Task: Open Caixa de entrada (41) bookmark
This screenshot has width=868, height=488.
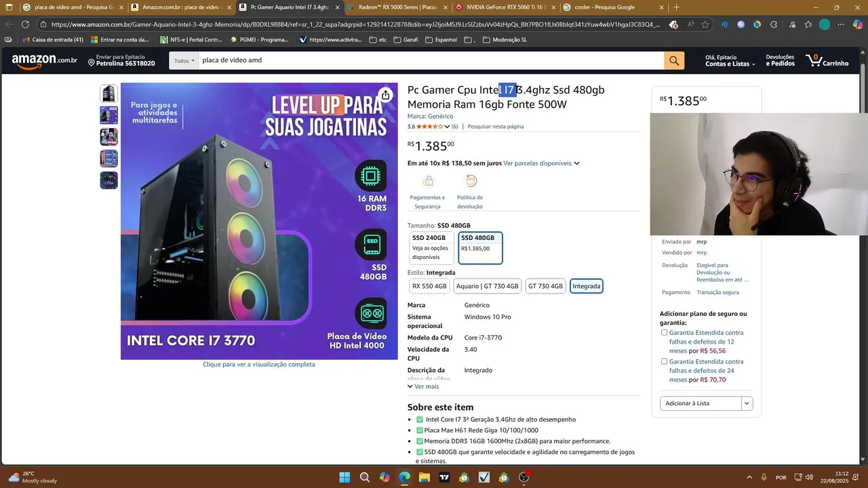Action: coord(53,39)
